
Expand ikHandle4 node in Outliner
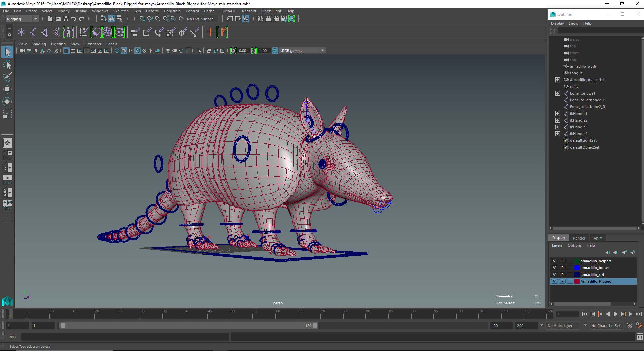tap(558, 134)
